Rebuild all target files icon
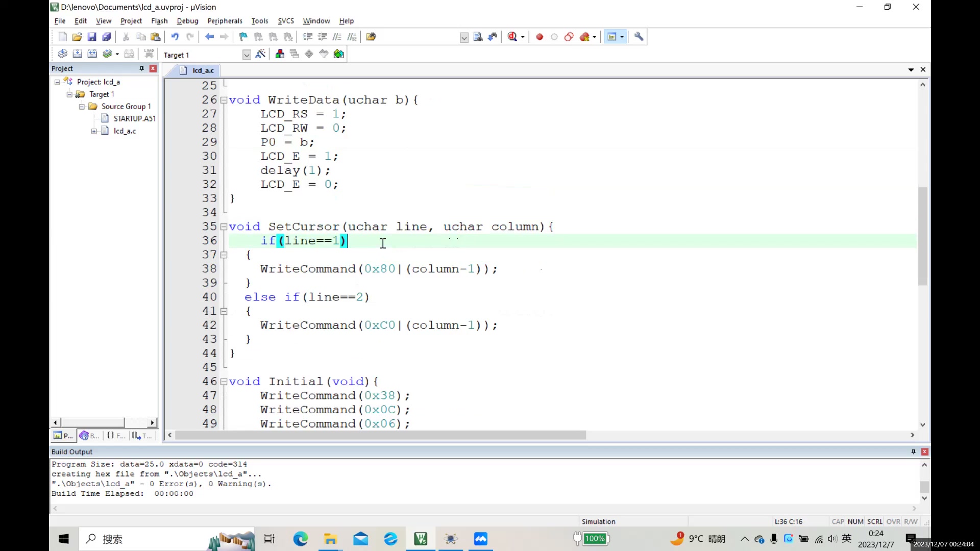Viewport: 980px width, 551px height. point(92,54)
